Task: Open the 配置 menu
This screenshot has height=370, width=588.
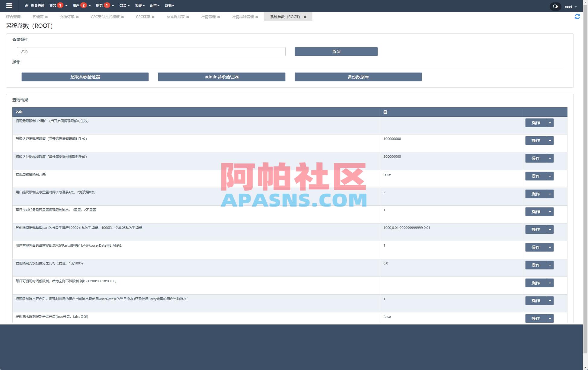Action: pyautogui.click(x=154, y=5)
